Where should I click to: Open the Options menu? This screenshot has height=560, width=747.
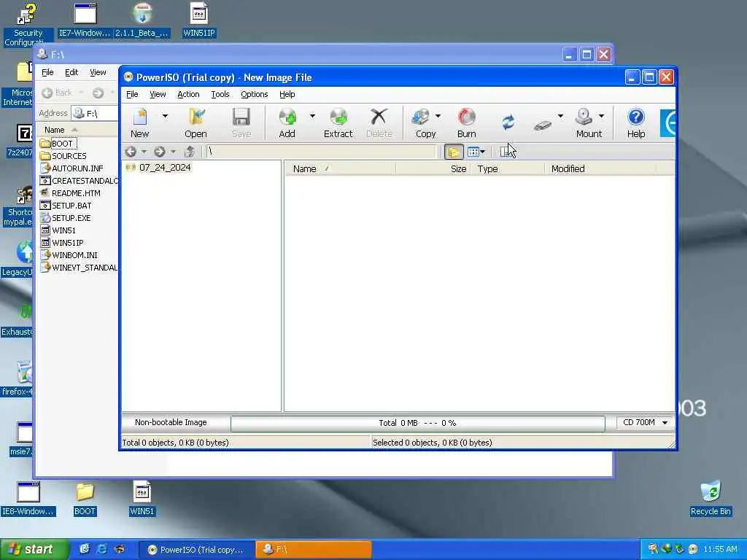pos(254,94)
